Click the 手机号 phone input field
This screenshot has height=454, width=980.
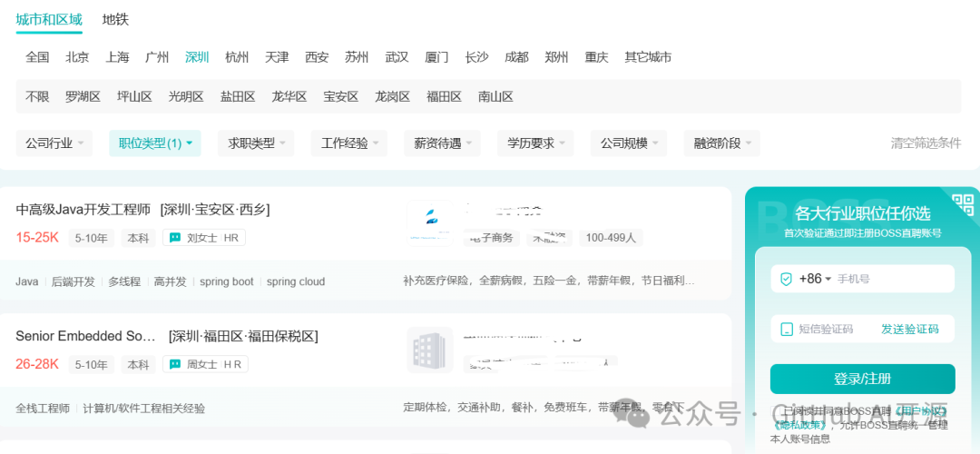pyautogui.click(x=894, y=279)
